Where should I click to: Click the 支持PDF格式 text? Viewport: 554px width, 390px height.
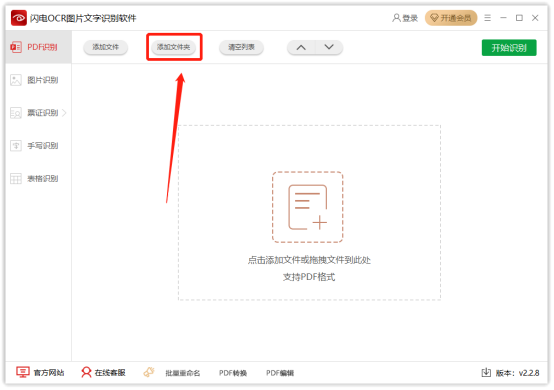coord(309,277)
